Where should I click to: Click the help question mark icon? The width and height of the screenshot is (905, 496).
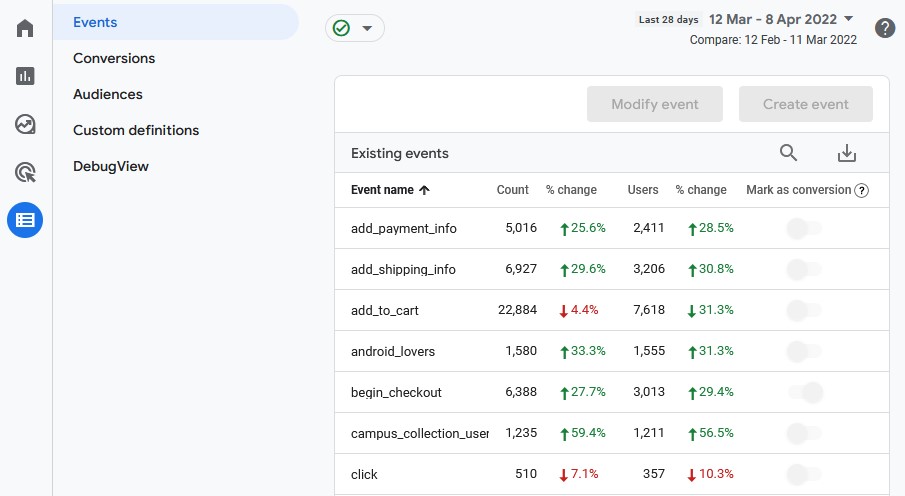[x=885, y=28]
